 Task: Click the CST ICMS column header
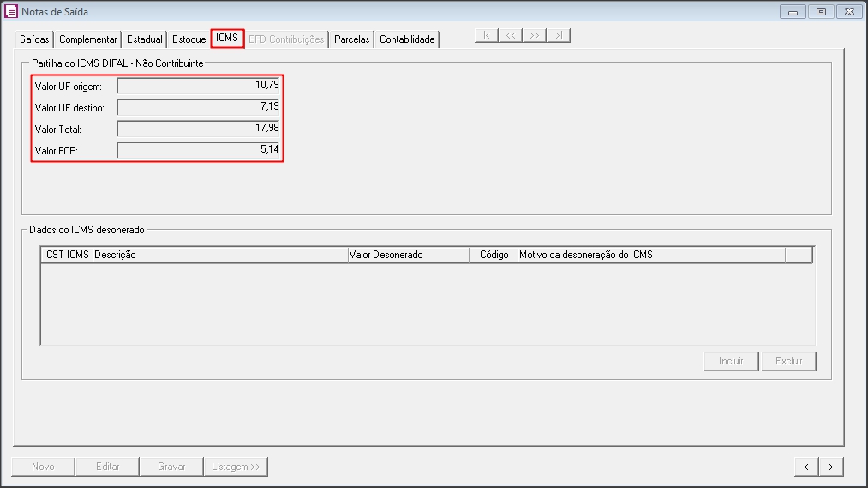(67, 255)
